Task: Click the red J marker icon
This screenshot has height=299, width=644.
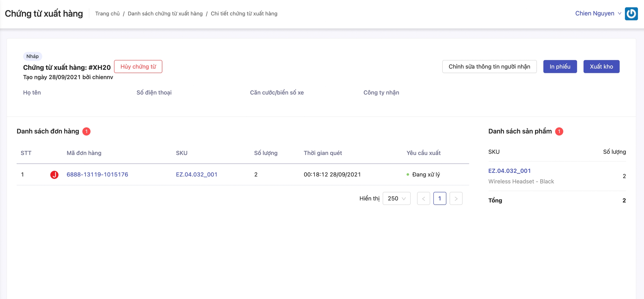Action: 54,175
